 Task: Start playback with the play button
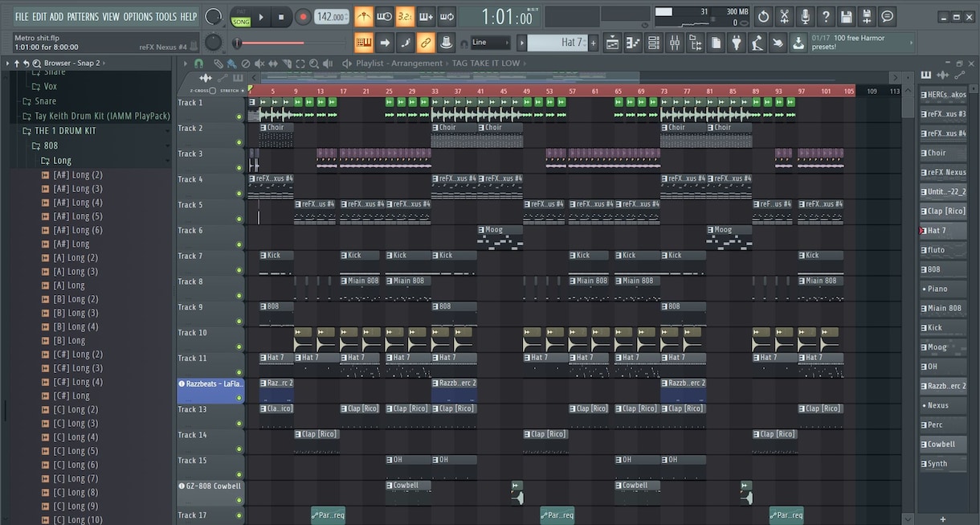pyautogui.click(x=261, y=16)
